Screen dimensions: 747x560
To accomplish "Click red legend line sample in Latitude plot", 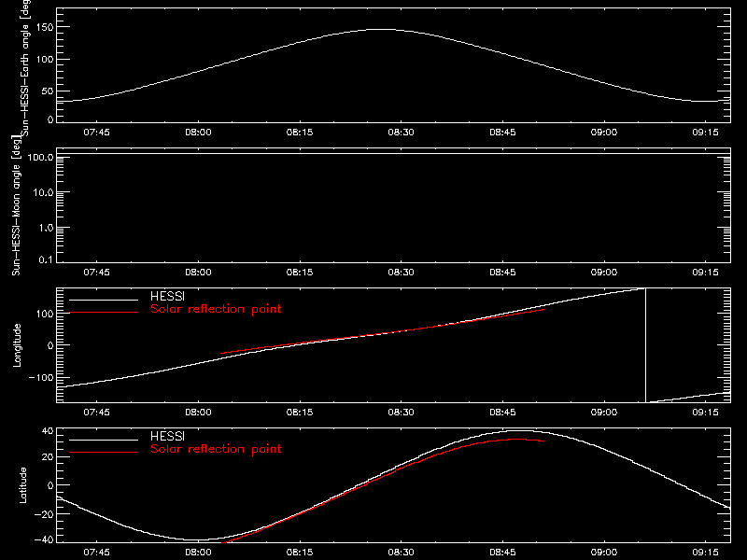I will 104,453.
